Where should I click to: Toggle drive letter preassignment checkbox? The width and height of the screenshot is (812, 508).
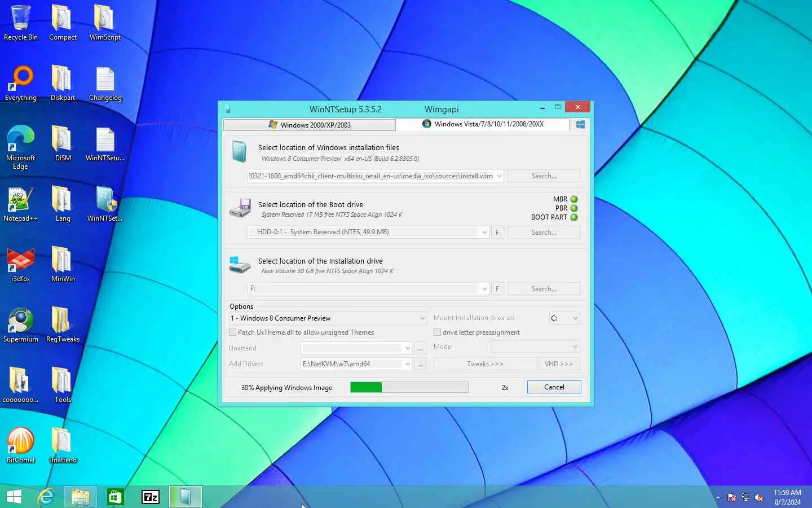click(437, 332)
